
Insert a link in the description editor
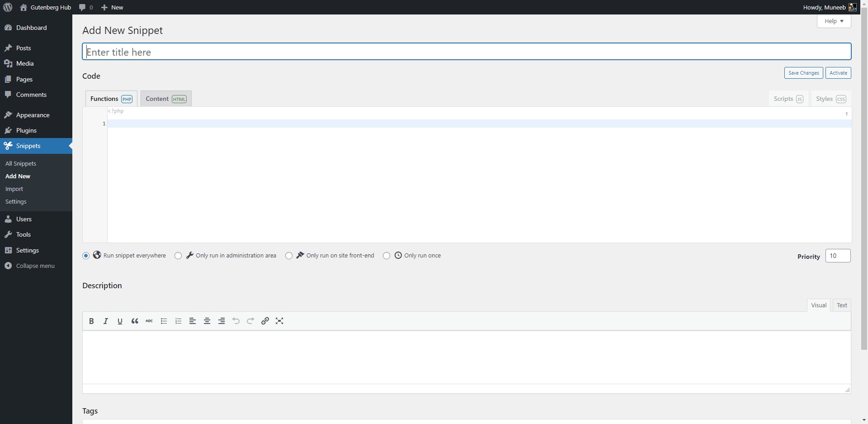pos(265,321)
